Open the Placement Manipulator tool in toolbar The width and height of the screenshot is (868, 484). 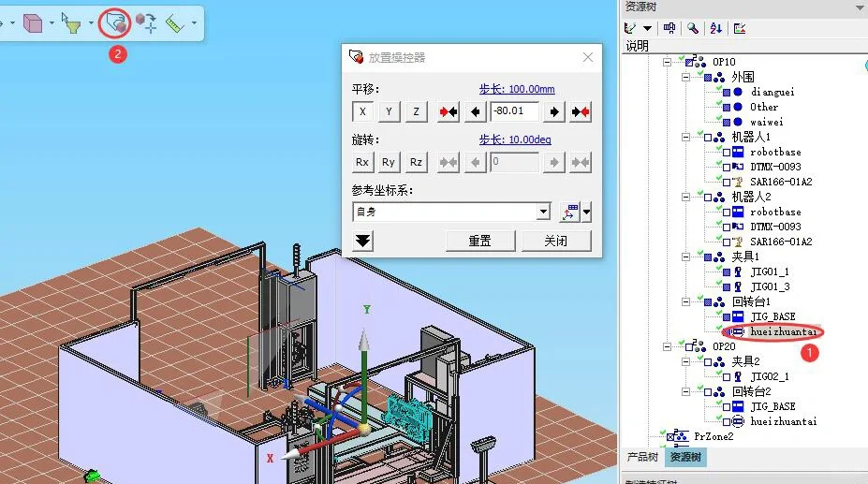[x=116, y=23]
